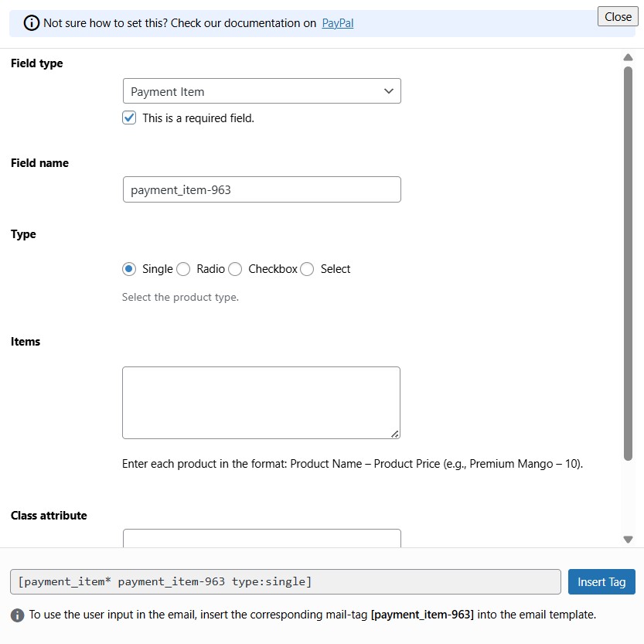Image resolution: width=644 pixels, height=644 pixels.
Task: Choose the Radio product type
Action: [183, 269]
